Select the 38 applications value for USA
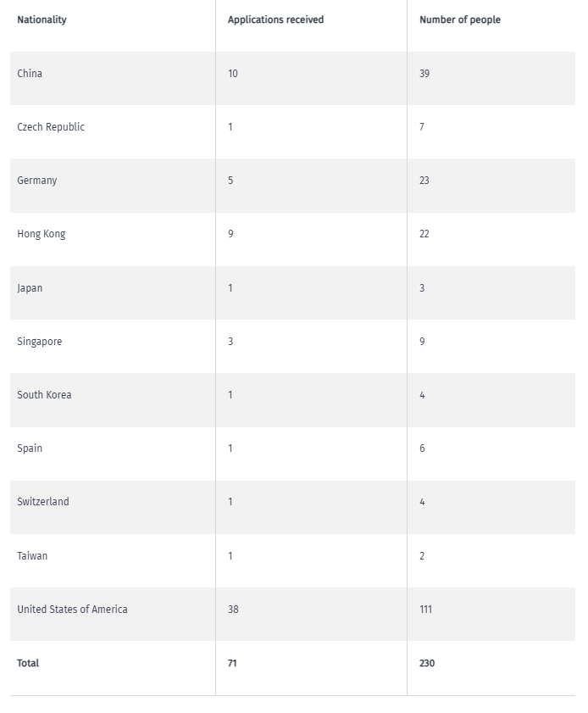Image resolution: width=588 pixels, height=713 pixels. [x=233, y=610]
